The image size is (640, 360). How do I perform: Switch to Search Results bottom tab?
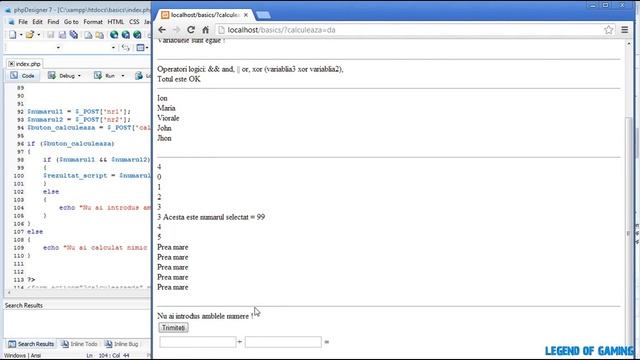coord(31,344)
